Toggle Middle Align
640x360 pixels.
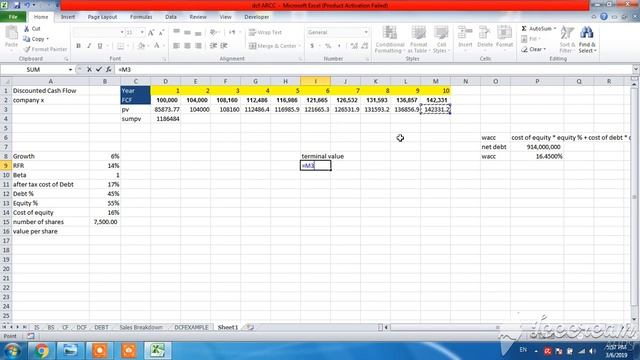pos(187,32)
